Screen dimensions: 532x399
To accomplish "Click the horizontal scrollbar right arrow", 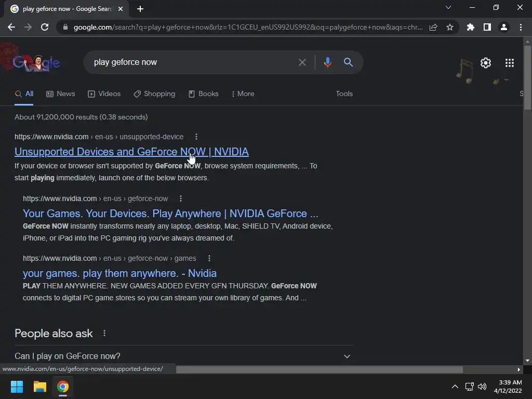I will tap(519, 369).
